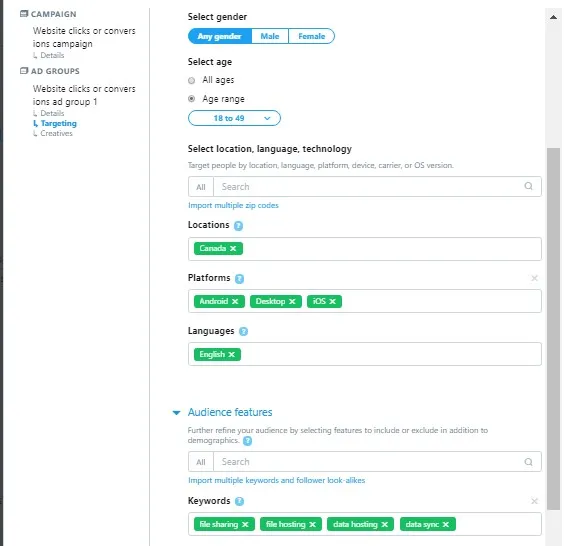Open Targeting in the ad group sidebar
Image resolution: width=578 pixels, height=546 pixels.
59,123
